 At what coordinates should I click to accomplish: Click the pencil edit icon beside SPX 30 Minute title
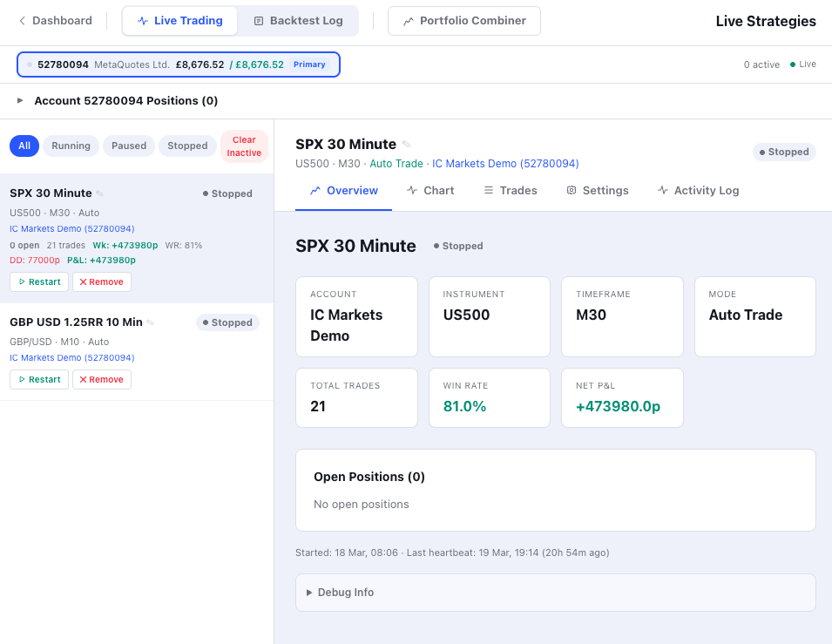(406, 145)
